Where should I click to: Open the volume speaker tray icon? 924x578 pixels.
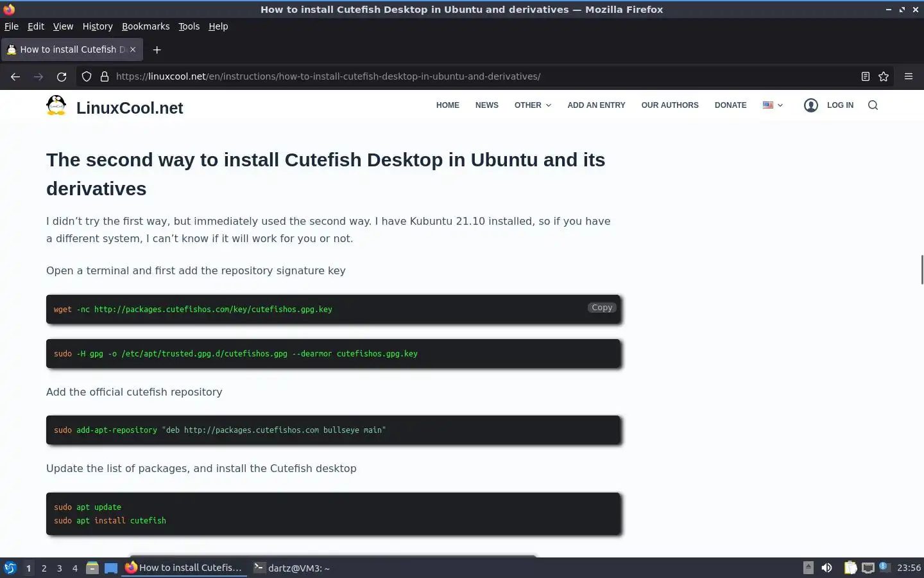(x=826, y=568)
